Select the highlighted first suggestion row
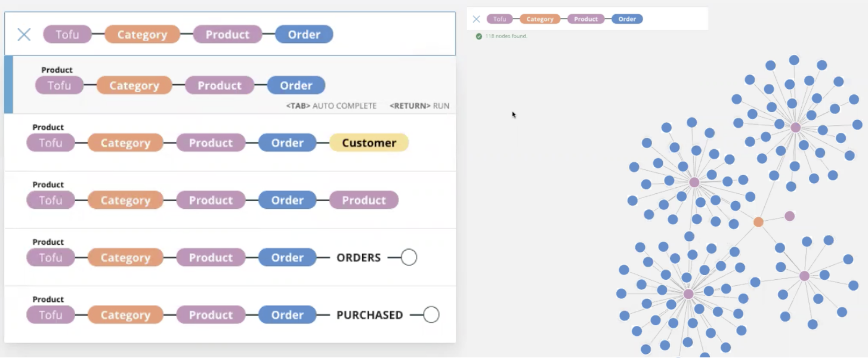The height and width of the screenshot is (358, 868). click(x=230, y=85)
